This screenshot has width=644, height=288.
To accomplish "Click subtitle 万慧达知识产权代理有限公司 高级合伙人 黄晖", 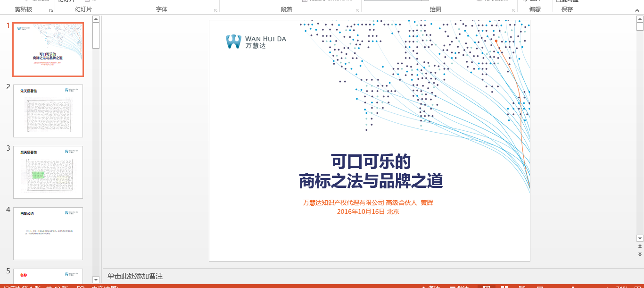I will tap(368, 203).
